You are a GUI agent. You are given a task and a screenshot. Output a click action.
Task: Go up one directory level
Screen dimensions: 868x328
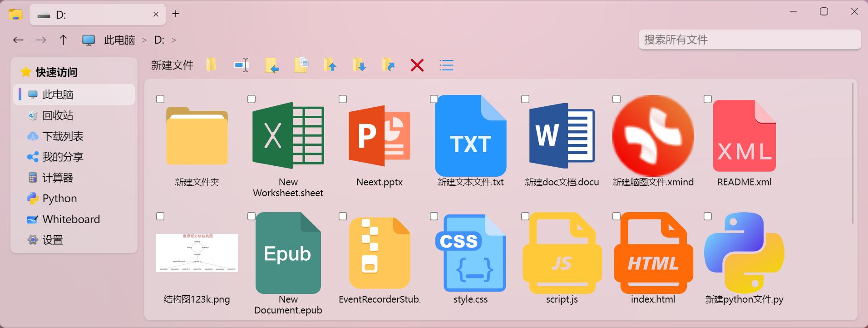click(x=63, y=40)
